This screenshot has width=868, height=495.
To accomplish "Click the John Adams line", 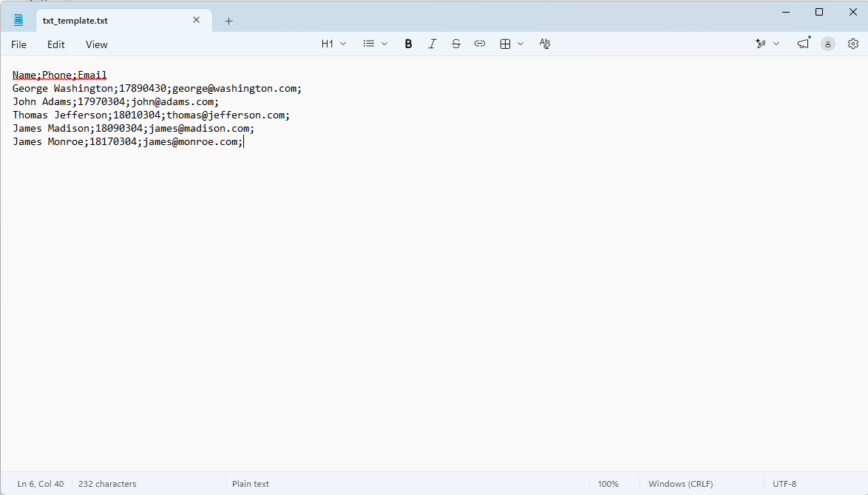I will point(115,102).
